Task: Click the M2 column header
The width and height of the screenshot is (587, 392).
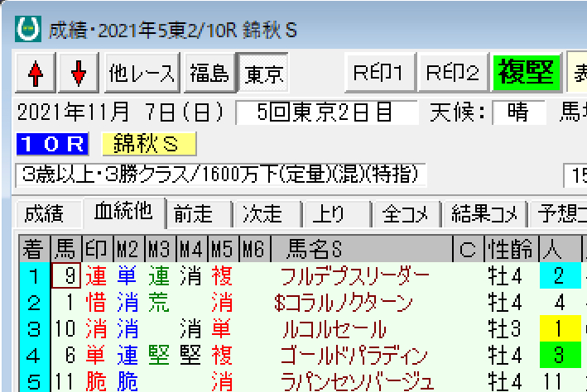Action: 128,249
